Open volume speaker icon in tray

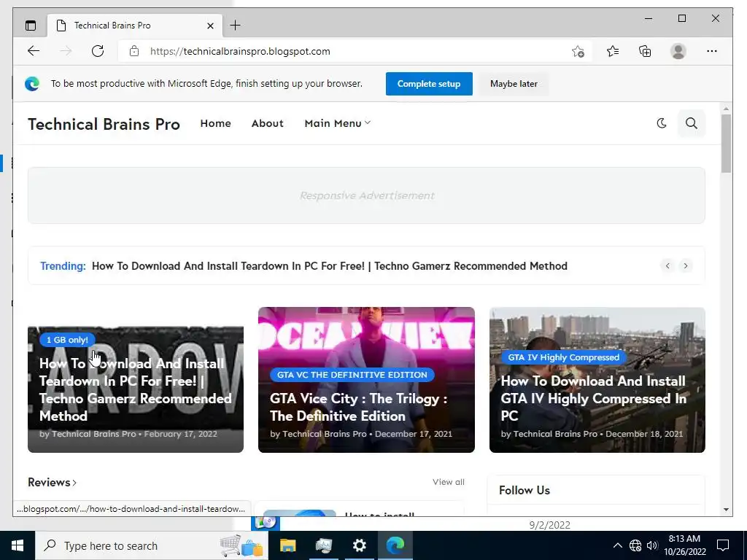point(652,545)
